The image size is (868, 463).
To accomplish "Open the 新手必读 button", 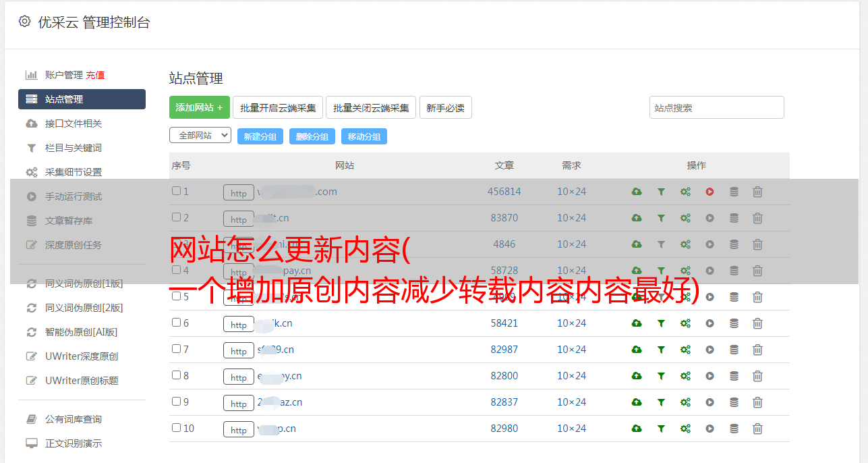I will pyautogui.click(x=446, y=107).
